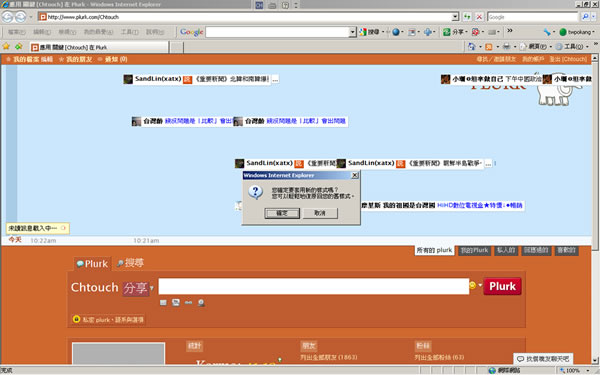The height and width of the screenshot is (375, 600).
Task: Click inside the Google Toolbar search field
Action: pos(278,32)
